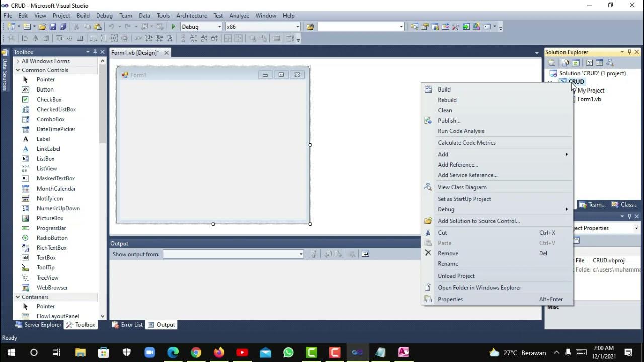Open the Architecture menu
Viewport: 644px width, 362px height.
(191, 16)
